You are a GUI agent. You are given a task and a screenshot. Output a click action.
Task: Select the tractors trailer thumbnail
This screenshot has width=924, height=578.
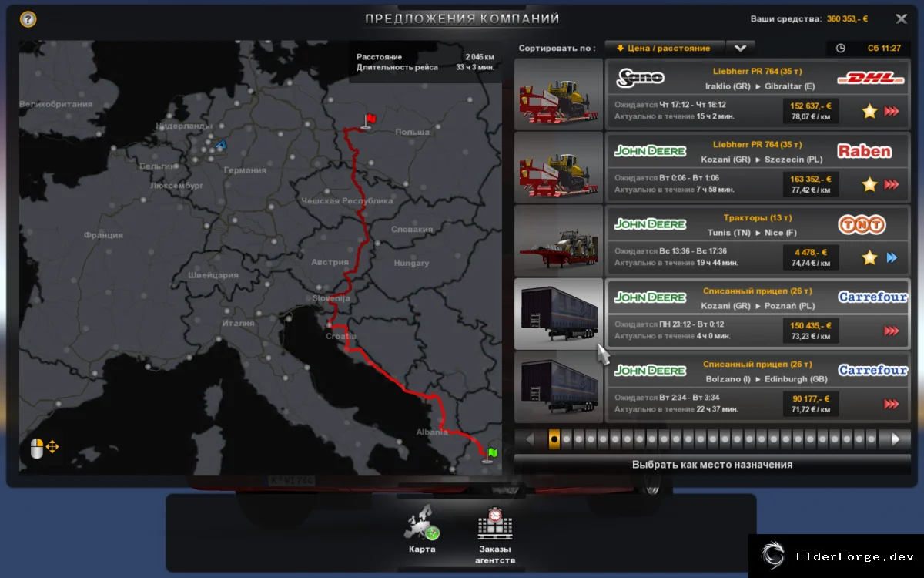(x=558, y=240)
